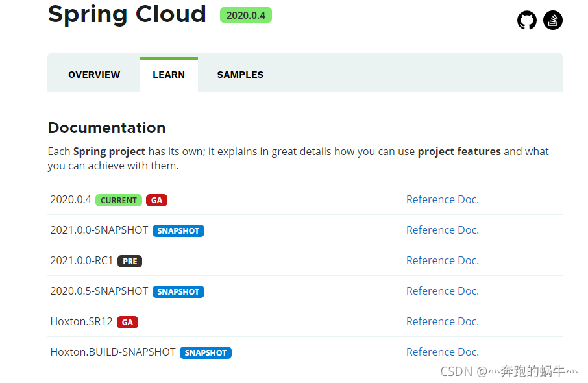Open Reference Doc. for 2021.0.0-RC1

443,260
